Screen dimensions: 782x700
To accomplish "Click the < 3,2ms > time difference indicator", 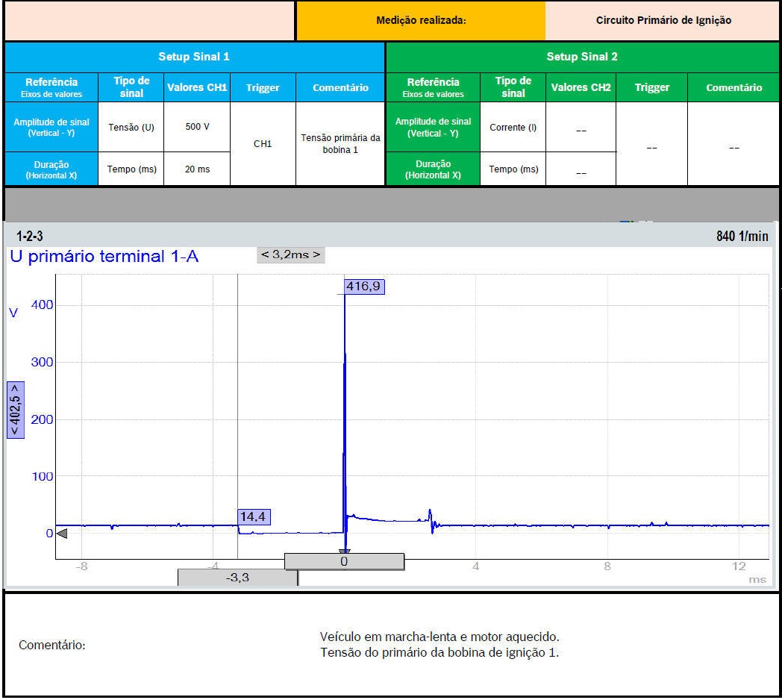I will click(291, 254).
